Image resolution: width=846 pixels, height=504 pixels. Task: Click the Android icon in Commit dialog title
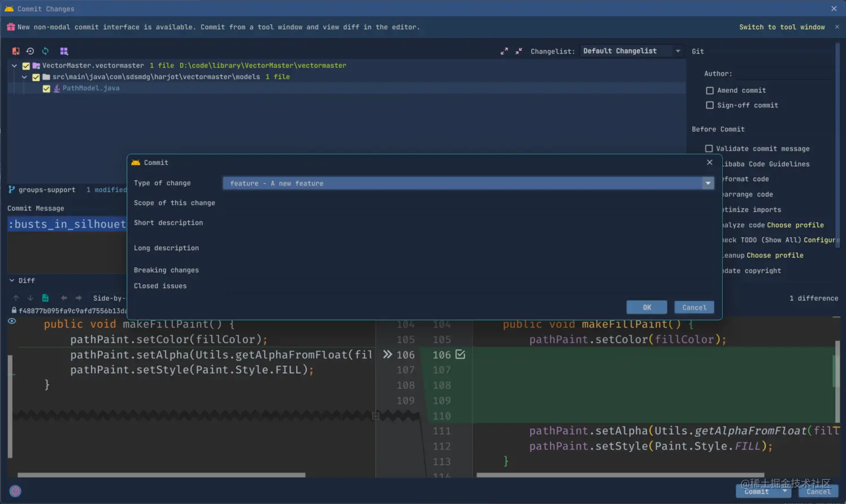coord(136,162)
